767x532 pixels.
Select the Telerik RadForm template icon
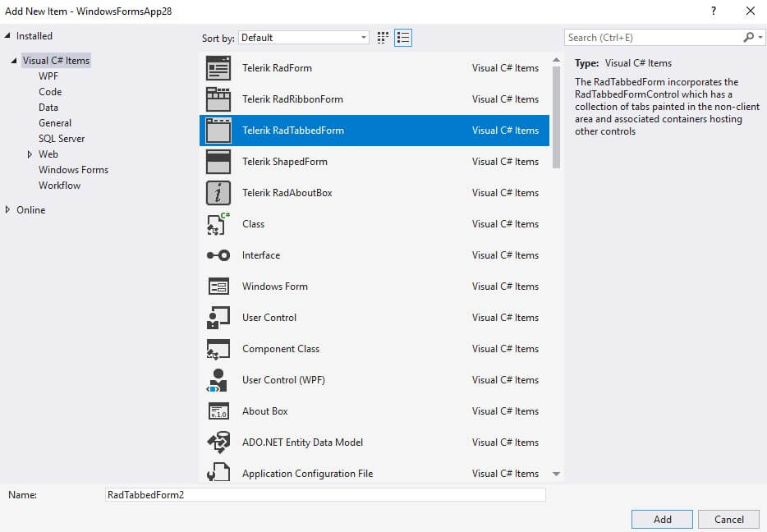pyautogui.click(x=218, y=68)
